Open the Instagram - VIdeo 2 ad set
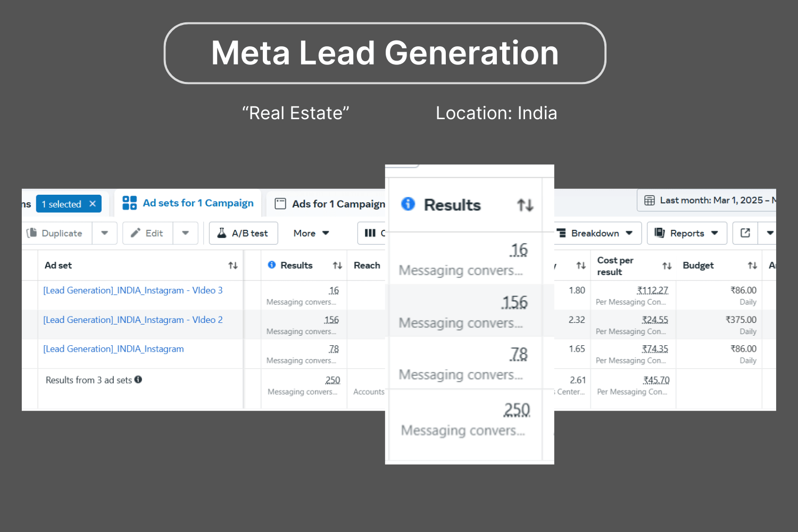Image resolution: width=798 pixels, height=532 pixels. click(133, 320)
